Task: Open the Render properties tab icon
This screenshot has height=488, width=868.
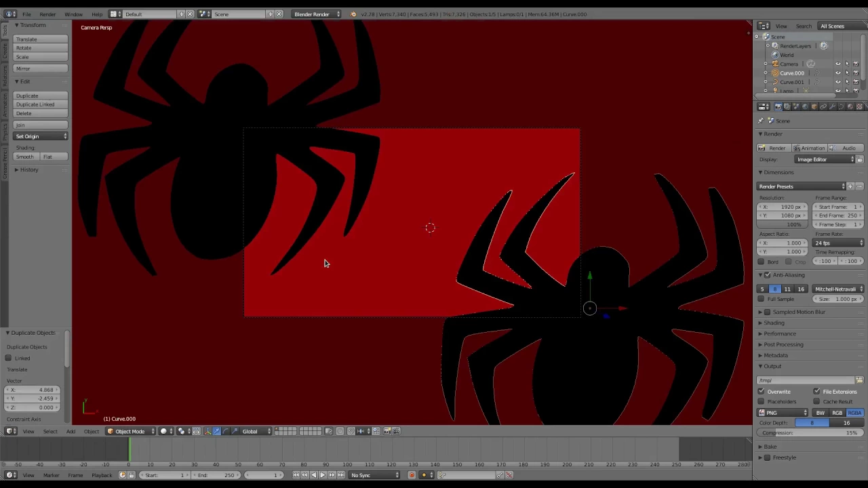Action: 778,106
